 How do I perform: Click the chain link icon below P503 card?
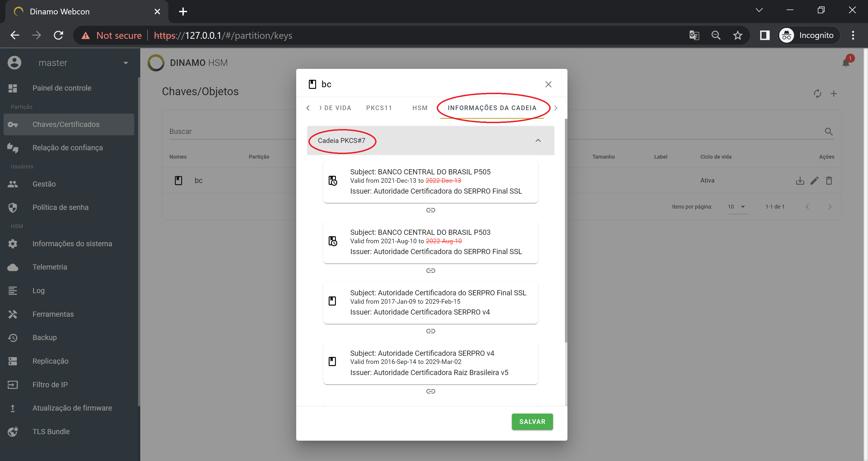(x=430, y=271)
